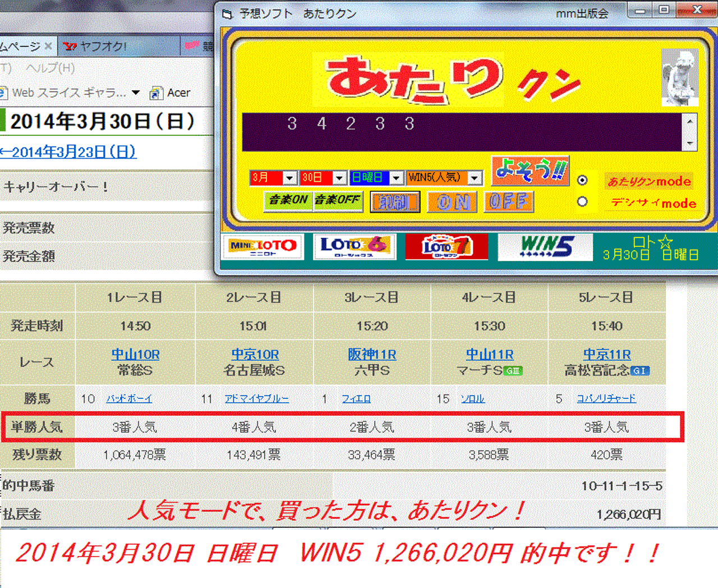The image size is (718, 588).
Task: Open the 中京10R race link
Action: click(255, 355)
